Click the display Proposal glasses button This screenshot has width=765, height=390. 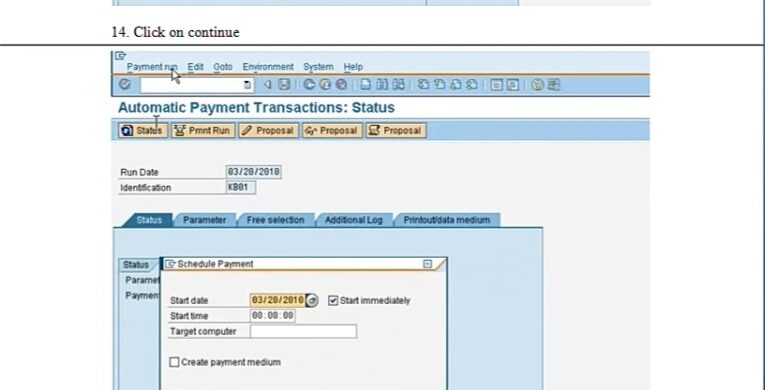(x=332, y=130)
